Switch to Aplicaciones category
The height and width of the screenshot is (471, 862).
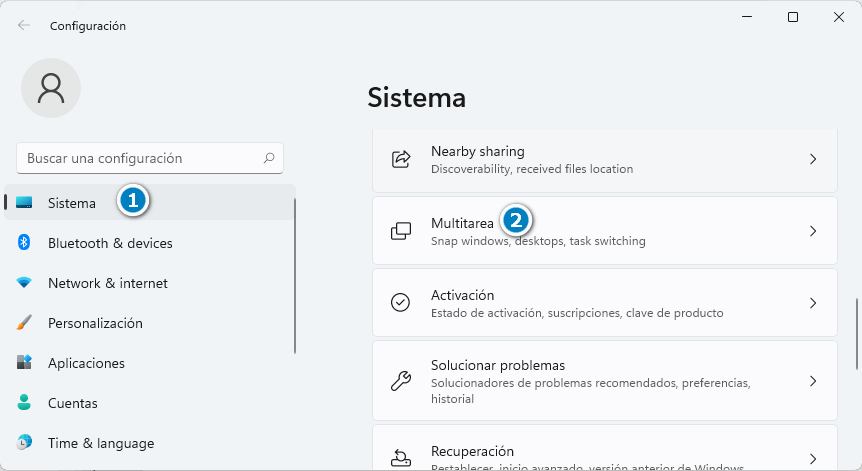click(150, 363)
